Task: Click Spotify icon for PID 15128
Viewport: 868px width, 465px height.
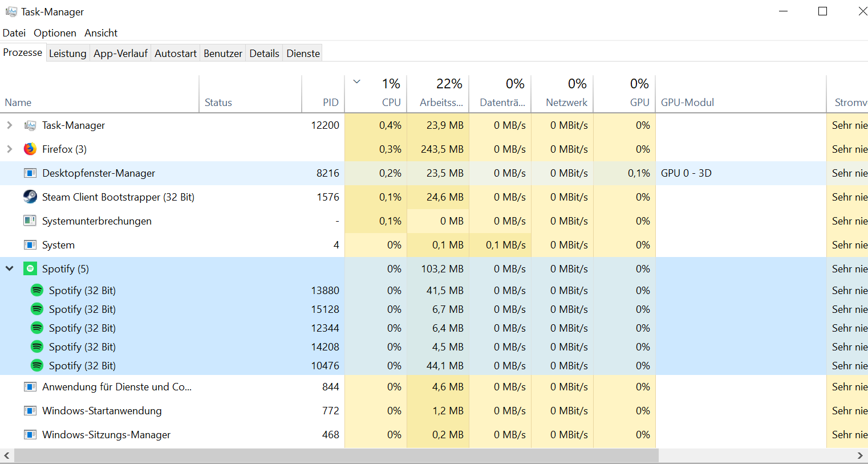Action: [x=37, y=309]
